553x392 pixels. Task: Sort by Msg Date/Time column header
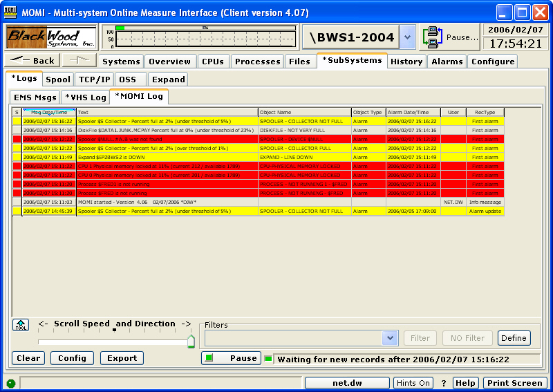point(49,112)
